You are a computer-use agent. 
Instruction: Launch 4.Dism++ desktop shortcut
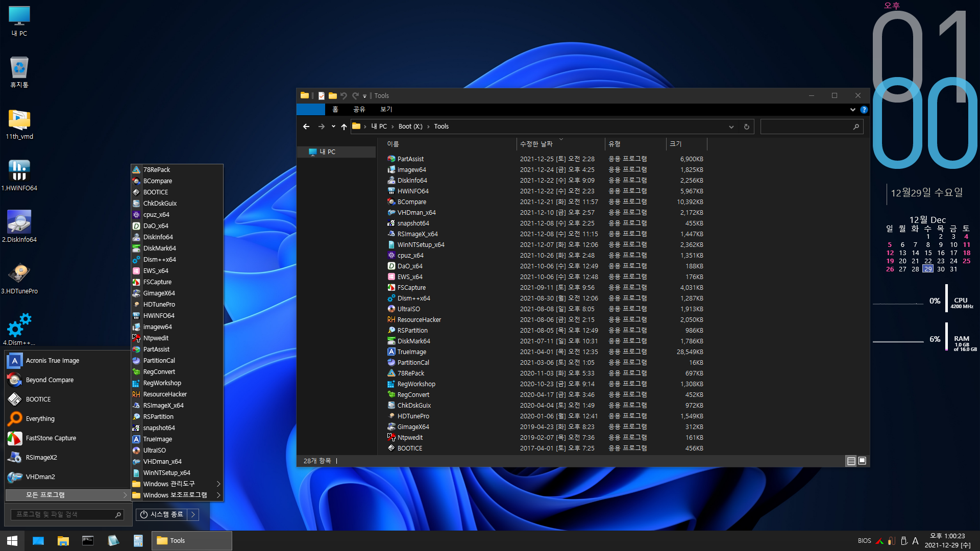coord(19,330)
